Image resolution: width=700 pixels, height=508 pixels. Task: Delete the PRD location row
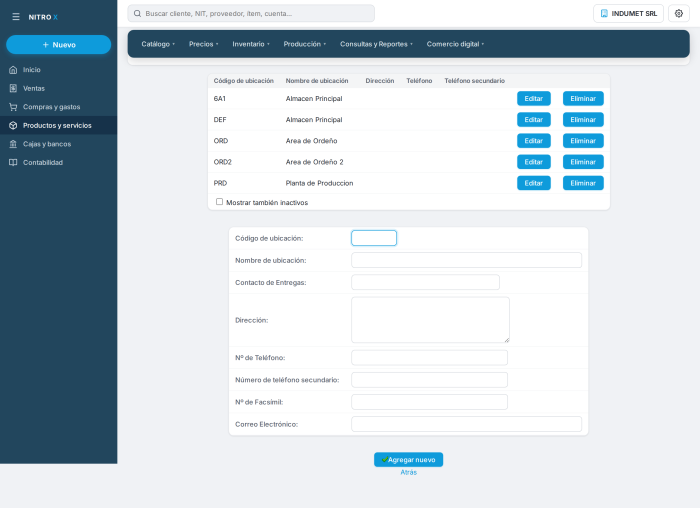pyautogui.click(x=583, y=183)
